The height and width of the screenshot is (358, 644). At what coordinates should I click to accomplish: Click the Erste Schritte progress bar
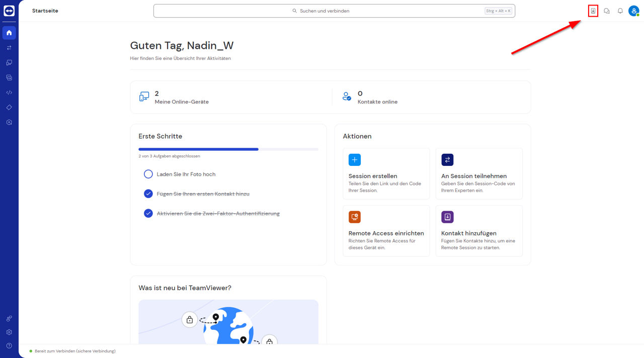tap(228, 149)
